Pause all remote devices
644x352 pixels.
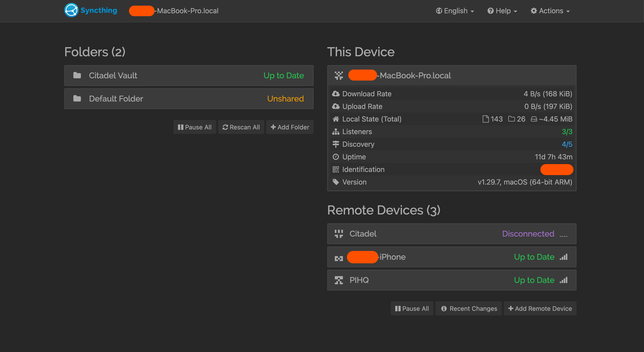(x=412, y=308)
